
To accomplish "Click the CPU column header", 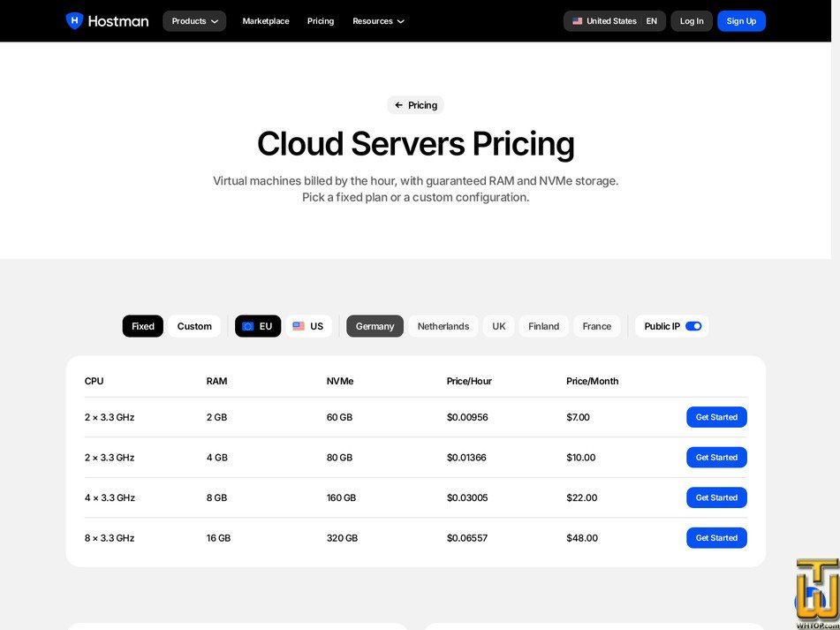I will pyautogui.click(x=95, y=381).
